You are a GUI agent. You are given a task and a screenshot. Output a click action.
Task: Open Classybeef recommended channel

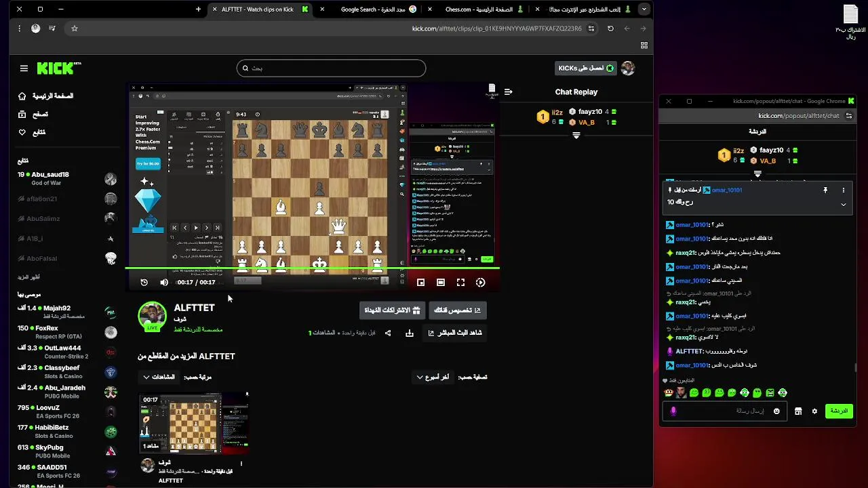click(x=67, y=372)
